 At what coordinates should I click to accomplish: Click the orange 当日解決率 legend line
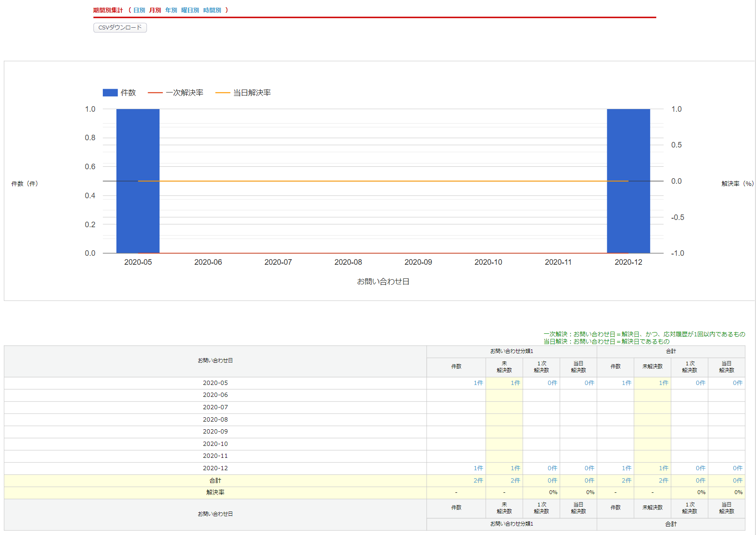[x=223, y=93]
